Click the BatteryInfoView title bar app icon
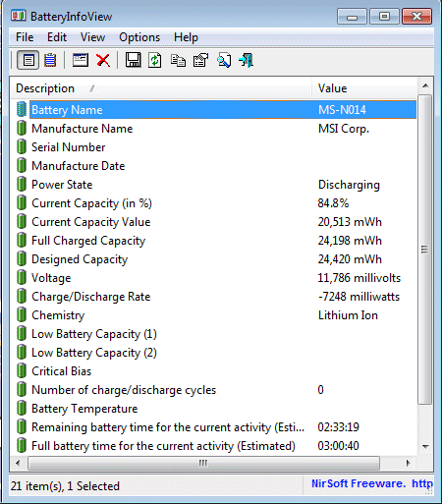Image resolution: width=442 pixels, height=504 pixels. pyautogui.click(x=18, y=16)
